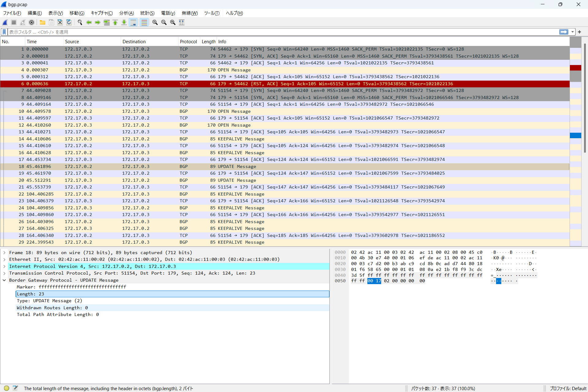Open display filter bookmarks
Viewport: 588px width, 392px height.
coord(4,32)
